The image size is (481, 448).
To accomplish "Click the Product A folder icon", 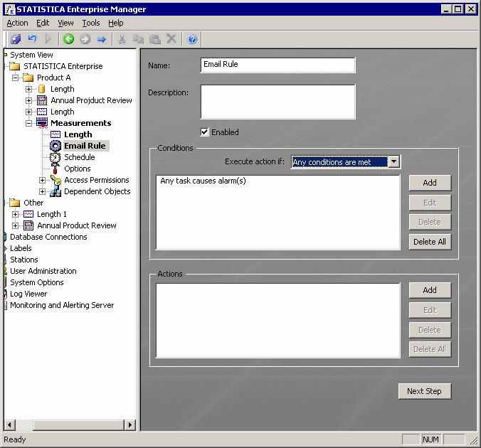I will tap(28, 78).
